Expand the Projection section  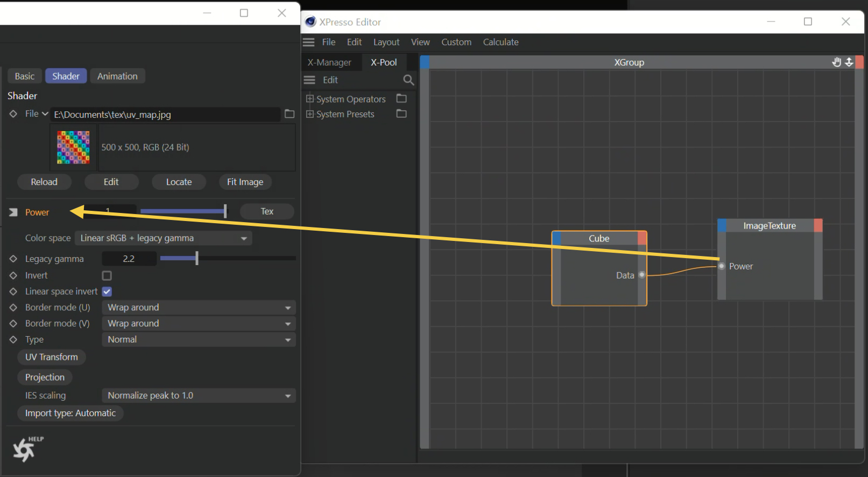(x=45, y=378)
